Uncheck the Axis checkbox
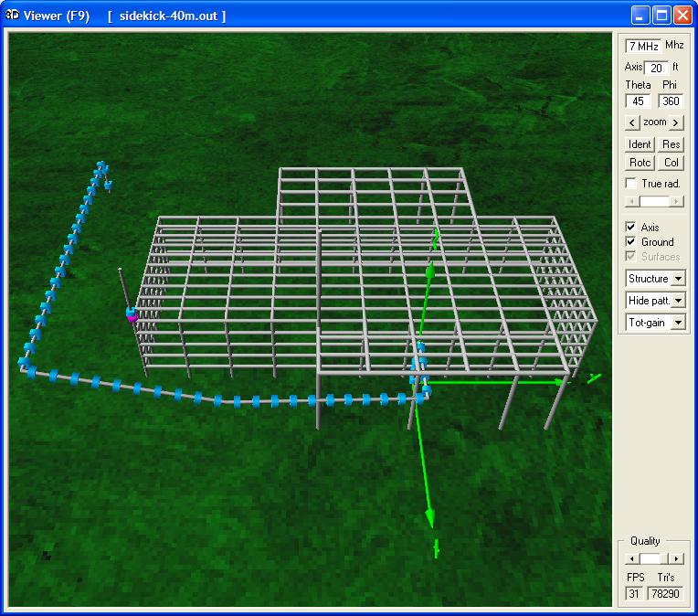The height and width of the screenshot is (616, 698). (x=630, y=228)
